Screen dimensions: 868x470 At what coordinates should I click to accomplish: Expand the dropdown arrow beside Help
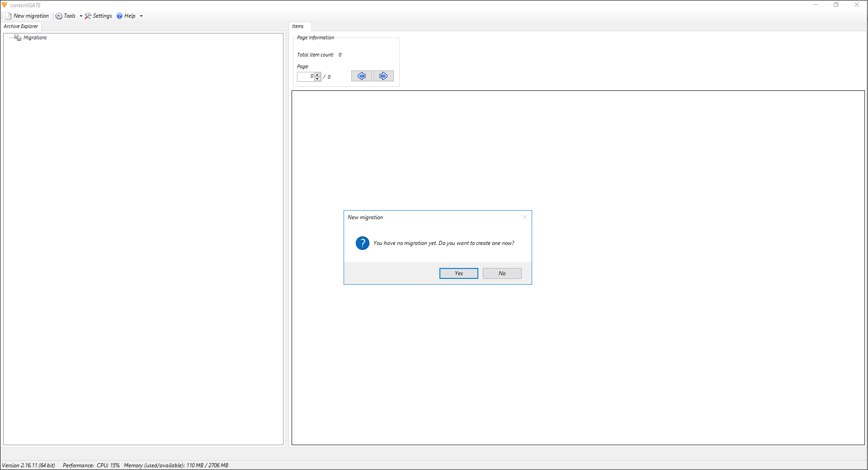pyautogui.click(x=141, y=16)
